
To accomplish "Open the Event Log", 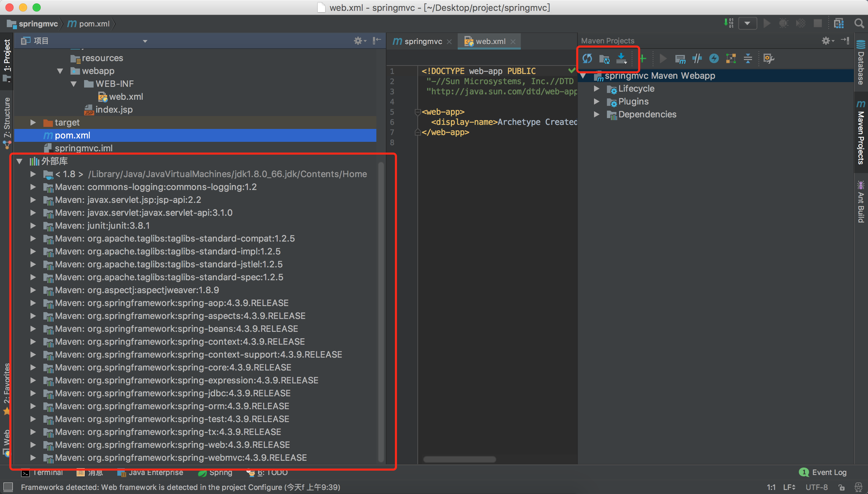I will pos(823,472).
